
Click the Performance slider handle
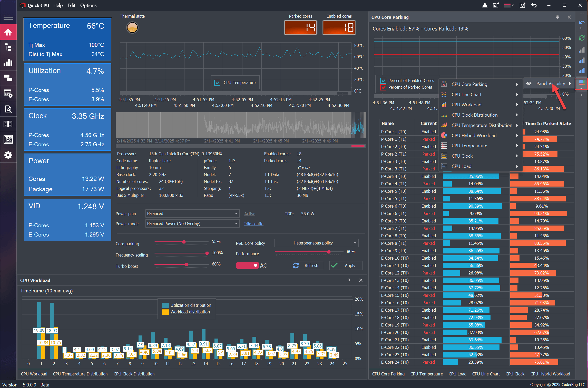pyautogui.click(x=329, y=252)
